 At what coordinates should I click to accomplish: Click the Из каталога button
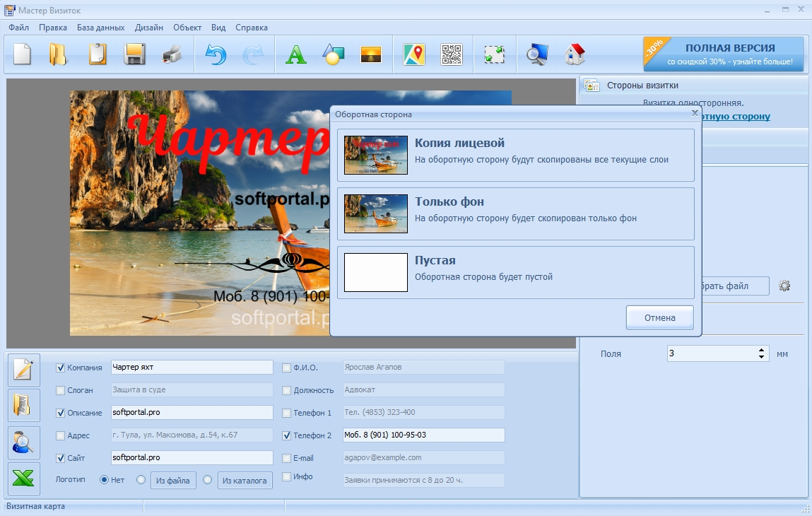[x=245, y=481]
